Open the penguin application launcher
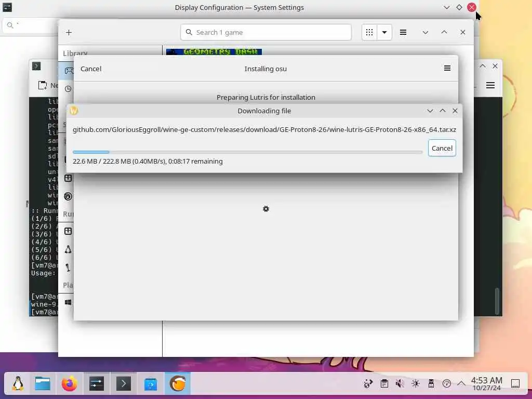Screen dimensions: 532x399 18,384
